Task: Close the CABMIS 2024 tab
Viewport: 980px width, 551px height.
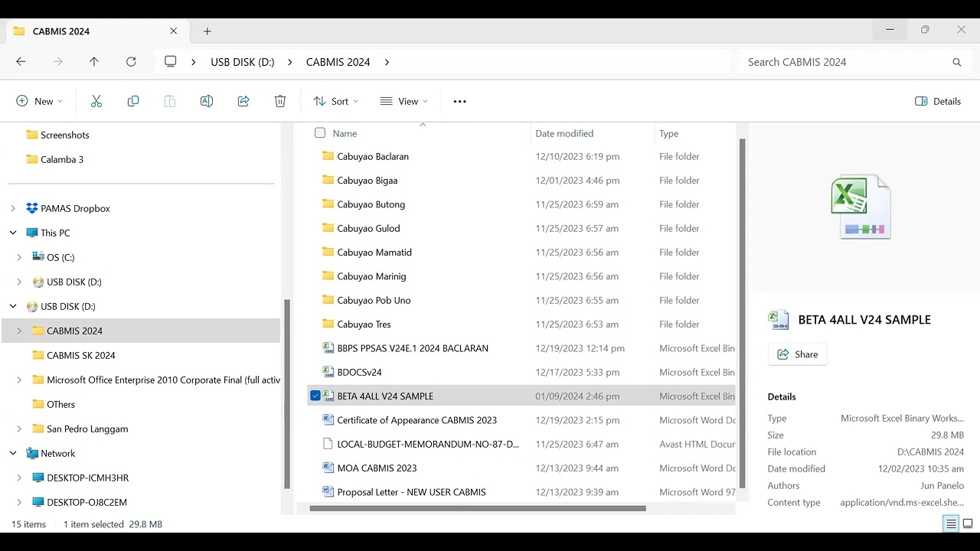Action: [x=173, y=31]
